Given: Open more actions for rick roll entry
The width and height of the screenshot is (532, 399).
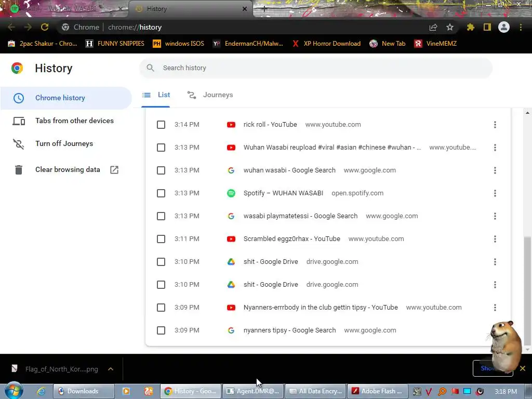Looking at the screenshot, I should click(x=495, y=125).
